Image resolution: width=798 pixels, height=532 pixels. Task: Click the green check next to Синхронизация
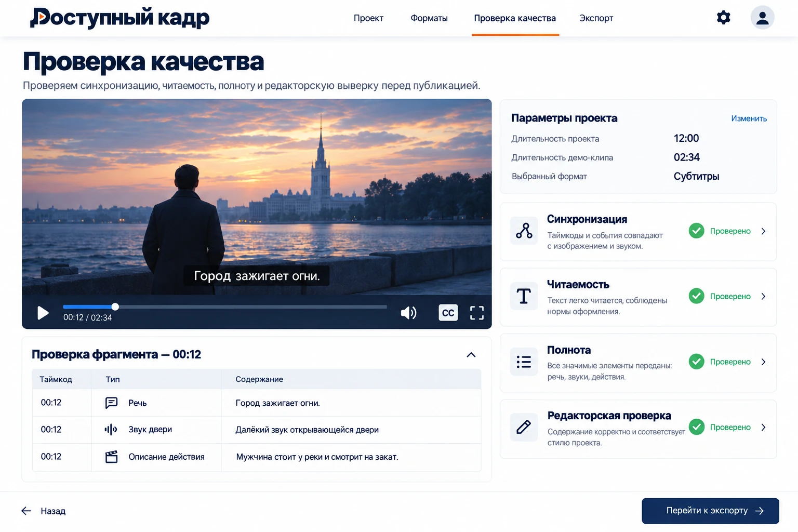click(x=696, y=231)
